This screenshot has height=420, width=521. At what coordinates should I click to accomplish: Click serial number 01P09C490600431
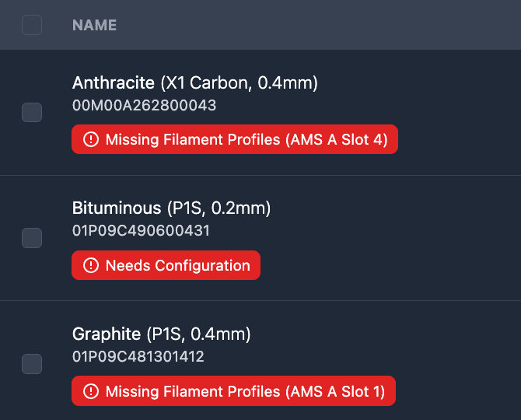tap(141, 231)
